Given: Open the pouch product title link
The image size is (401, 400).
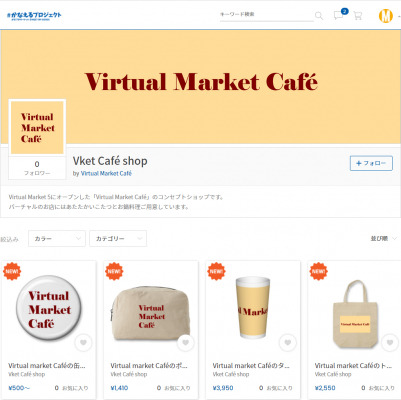Looking at the screenshot, I should pos(149,366).
